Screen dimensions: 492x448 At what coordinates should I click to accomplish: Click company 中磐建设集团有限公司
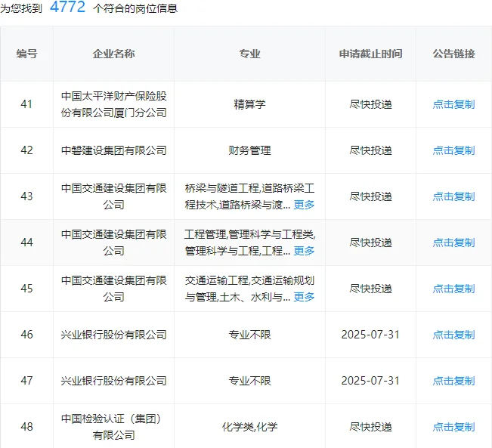[113, 150]
